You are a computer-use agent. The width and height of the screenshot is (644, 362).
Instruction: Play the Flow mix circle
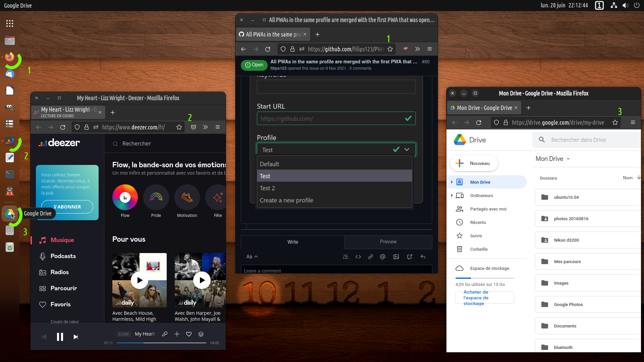coord(125,197)
